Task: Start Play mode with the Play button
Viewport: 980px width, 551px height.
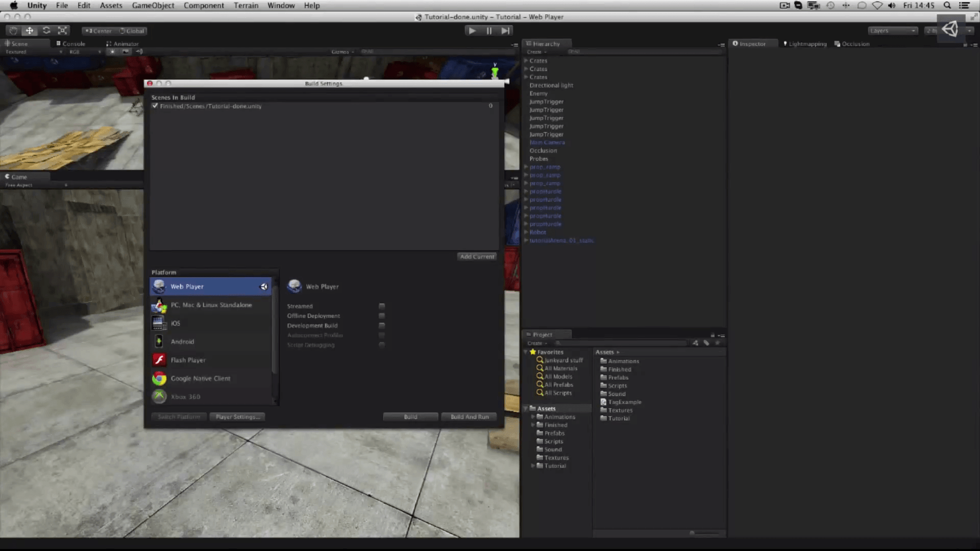Action: [x=472, y=31]
